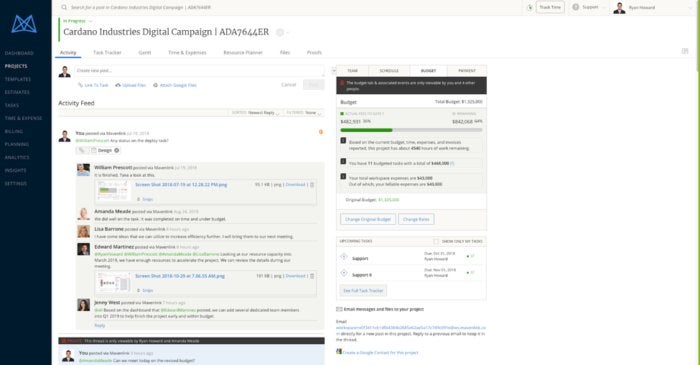Open the Resource Planner tab
This screenshot has width=700, height=365.
click(243, 52)
